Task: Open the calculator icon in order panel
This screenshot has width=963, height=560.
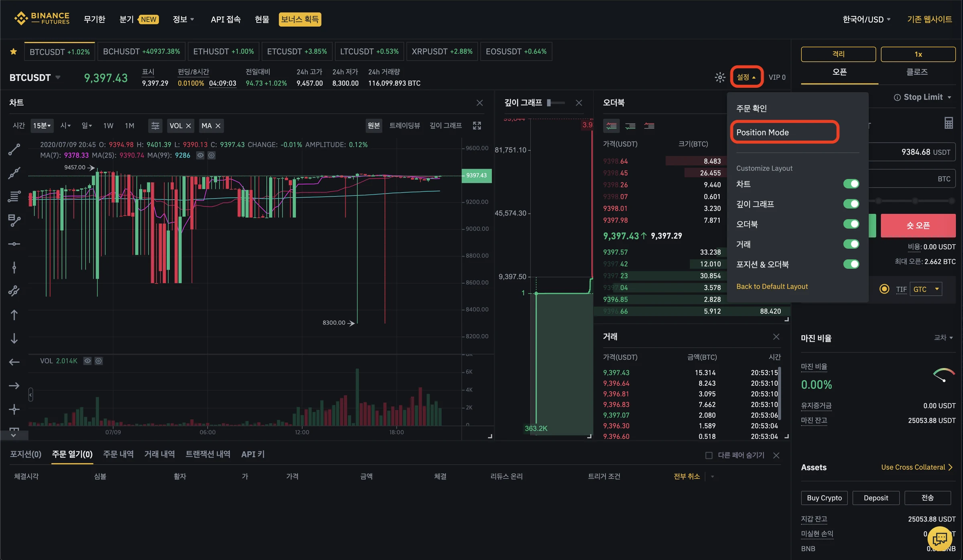Action: (949, 123)
